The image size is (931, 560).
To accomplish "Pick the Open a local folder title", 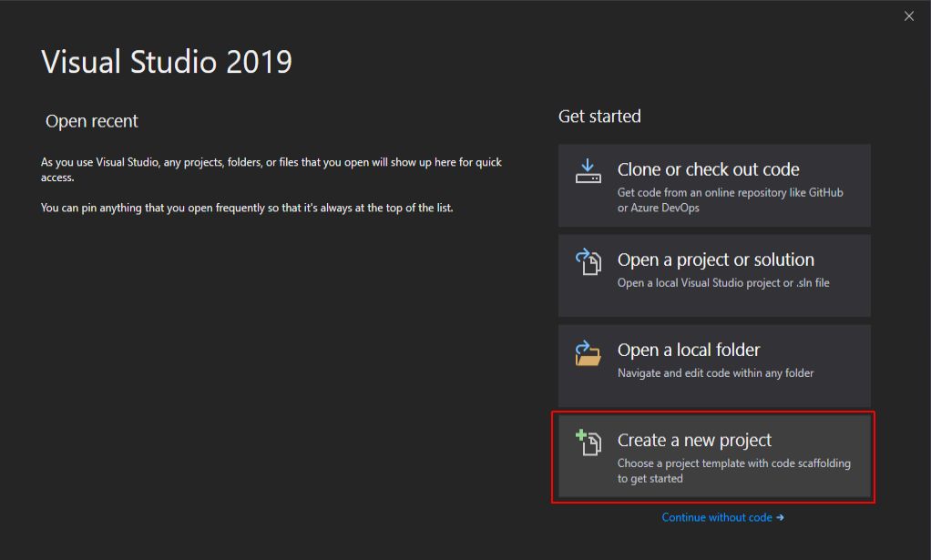I will (x=688, y=350).
